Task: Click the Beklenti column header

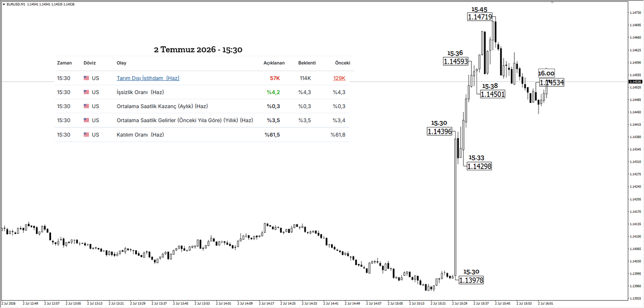Action: [307, 63]
